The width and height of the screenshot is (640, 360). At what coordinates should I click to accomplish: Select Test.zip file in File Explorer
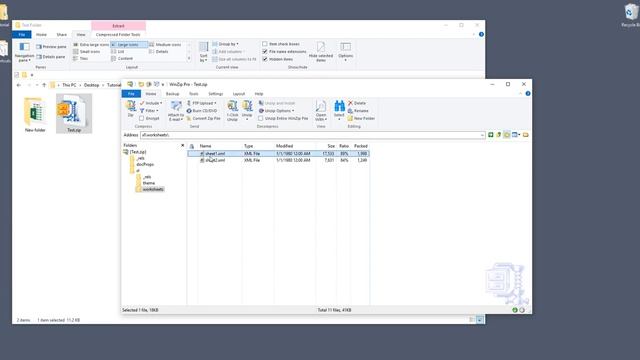point(74,113)
